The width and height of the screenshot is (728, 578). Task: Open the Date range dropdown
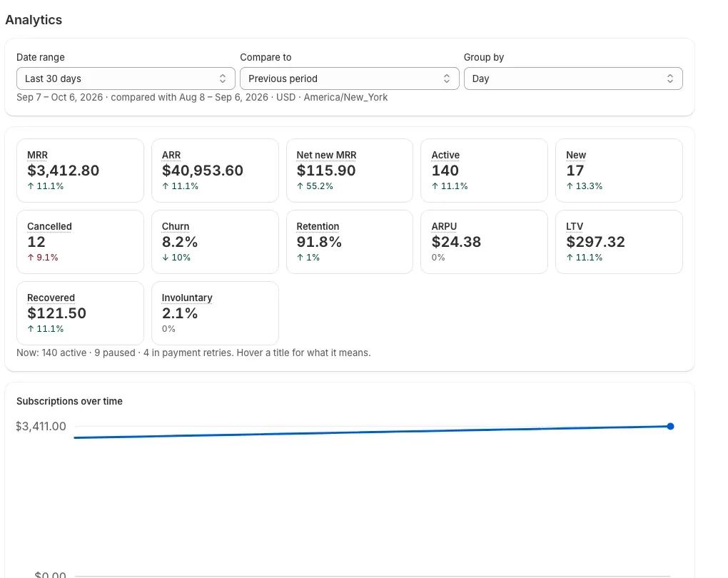click(126, 78)
